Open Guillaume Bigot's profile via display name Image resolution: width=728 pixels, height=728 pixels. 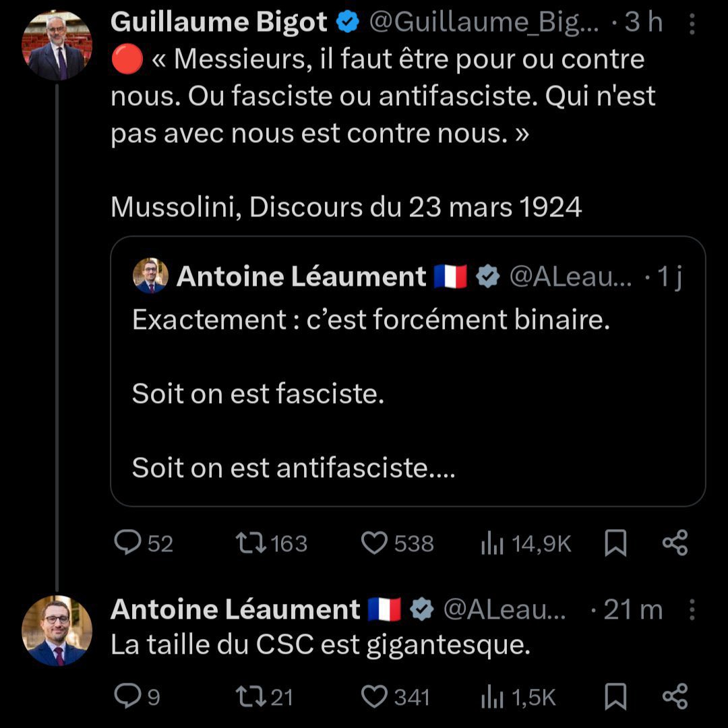219,23
